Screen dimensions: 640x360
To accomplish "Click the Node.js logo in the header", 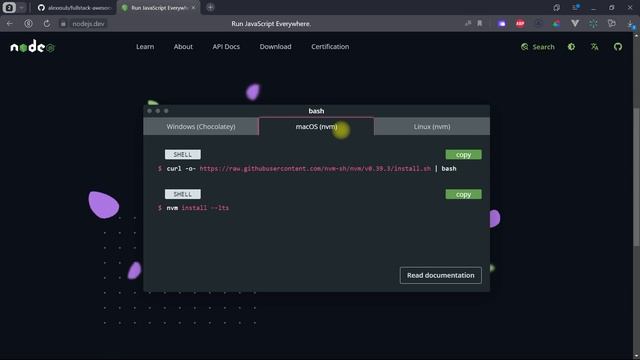I will pos(32,47).
